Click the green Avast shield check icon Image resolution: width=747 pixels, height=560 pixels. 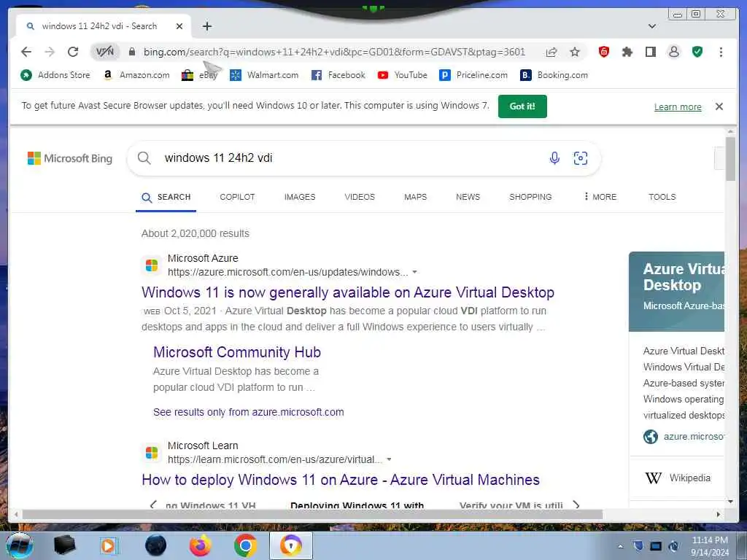pyautogui.click(x=697, y=52)
